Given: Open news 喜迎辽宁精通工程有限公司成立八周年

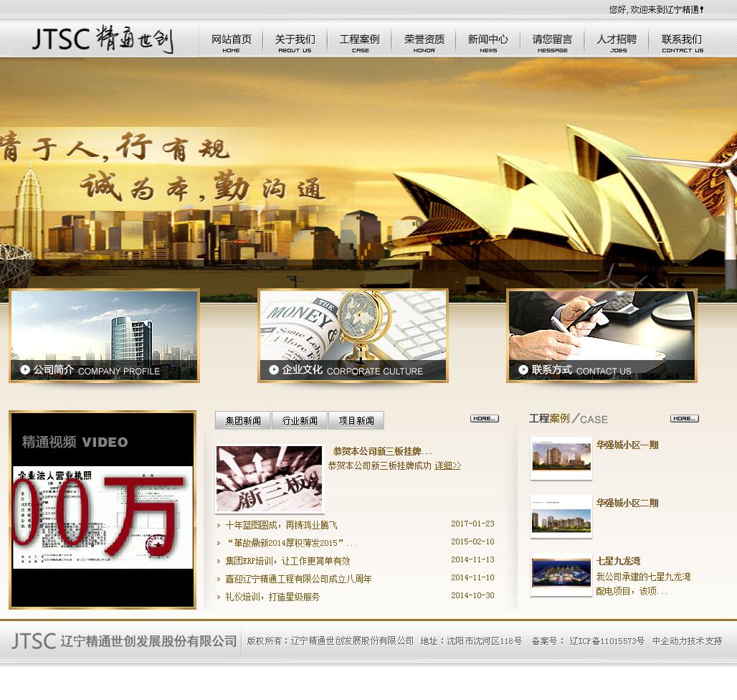Looking at the screenshot, I should [x=298, y=579].
